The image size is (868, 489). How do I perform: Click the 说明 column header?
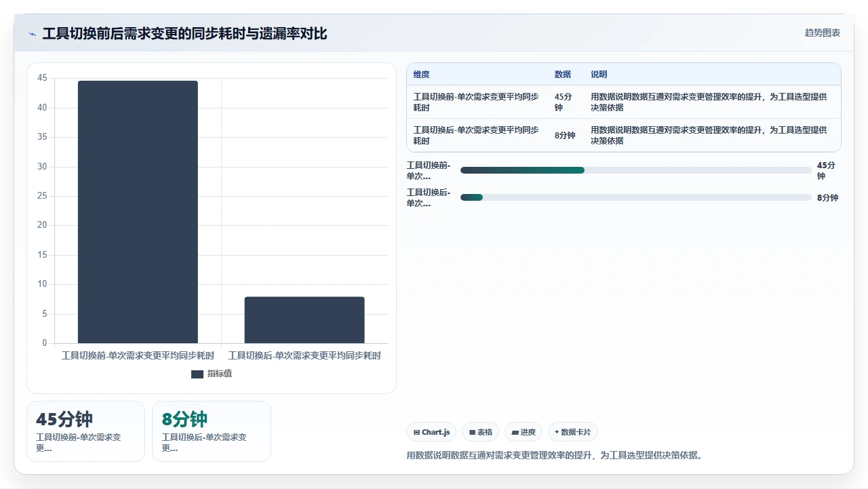coord(599,75)
